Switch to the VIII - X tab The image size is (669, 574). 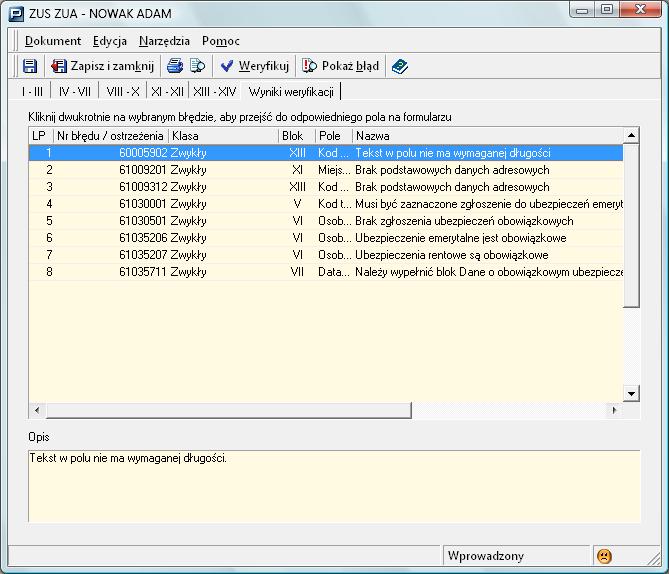tap(123, 91)
